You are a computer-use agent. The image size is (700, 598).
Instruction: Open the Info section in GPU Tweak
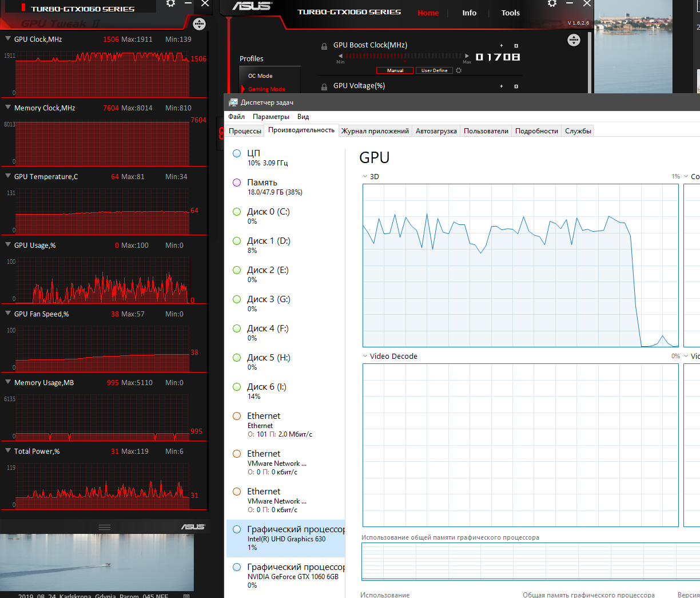click(470, 13)
